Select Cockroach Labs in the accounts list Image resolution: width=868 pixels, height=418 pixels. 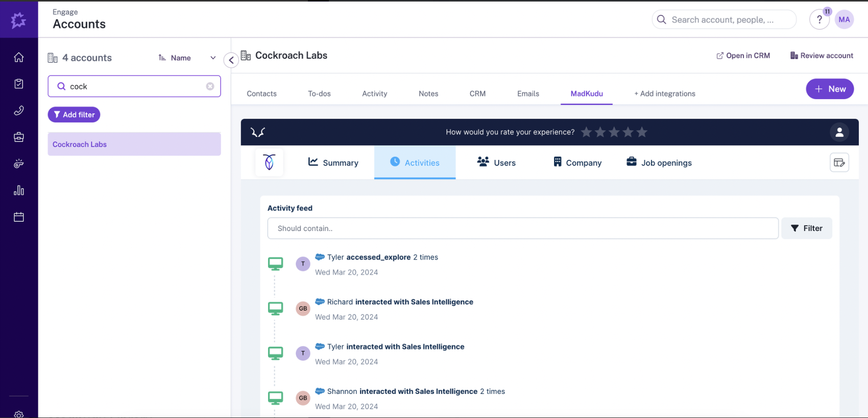[134, 144]
